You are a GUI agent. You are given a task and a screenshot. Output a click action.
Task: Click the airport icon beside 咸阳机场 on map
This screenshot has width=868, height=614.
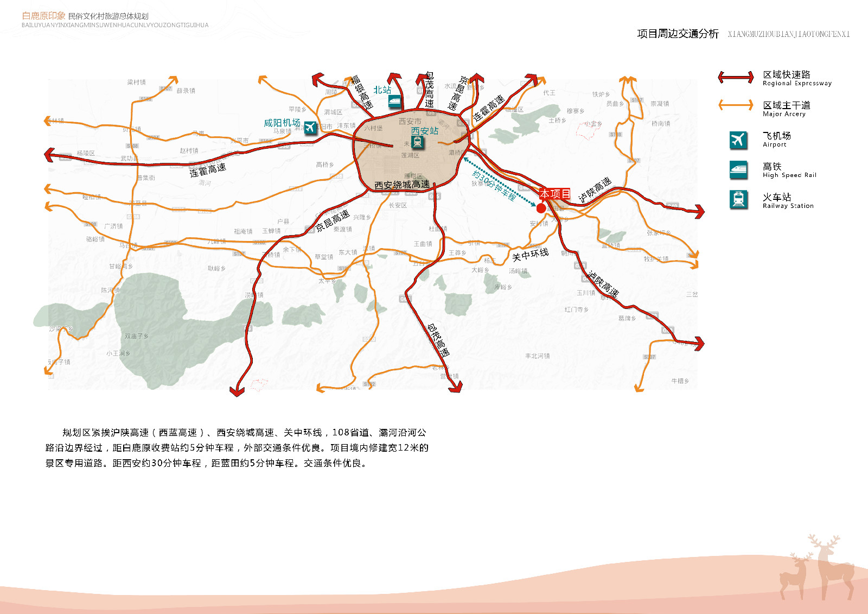click(310, 128)
